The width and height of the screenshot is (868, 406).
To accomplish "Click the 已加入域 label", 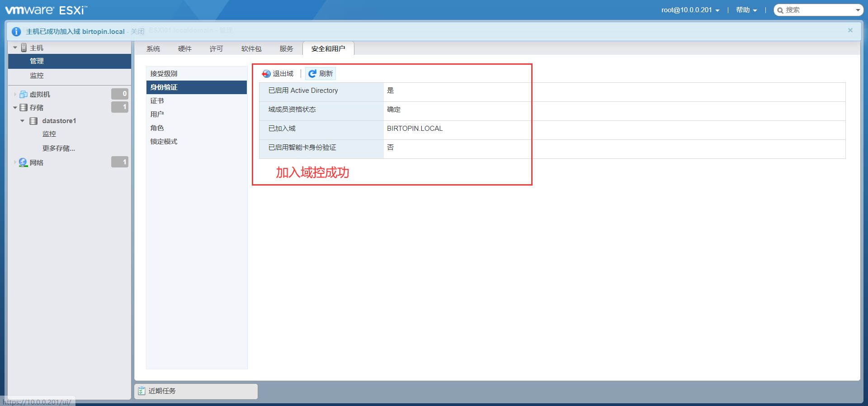I will 282,129.
